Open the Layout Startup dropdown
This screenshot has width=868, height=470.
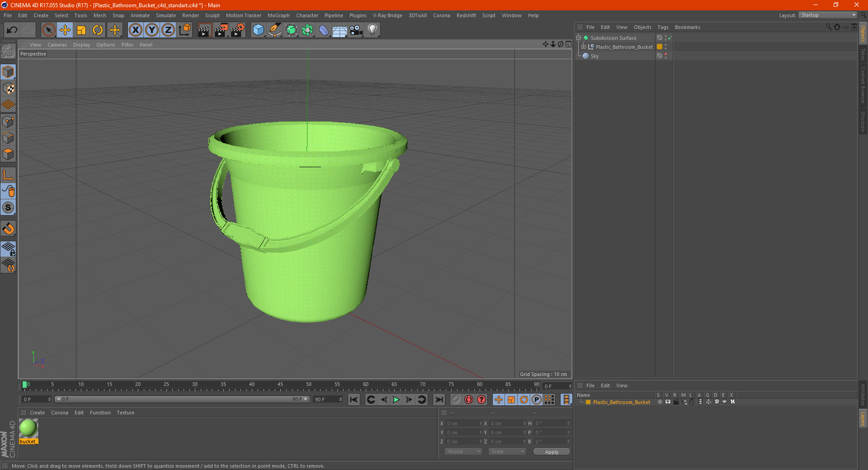[828, 15]
